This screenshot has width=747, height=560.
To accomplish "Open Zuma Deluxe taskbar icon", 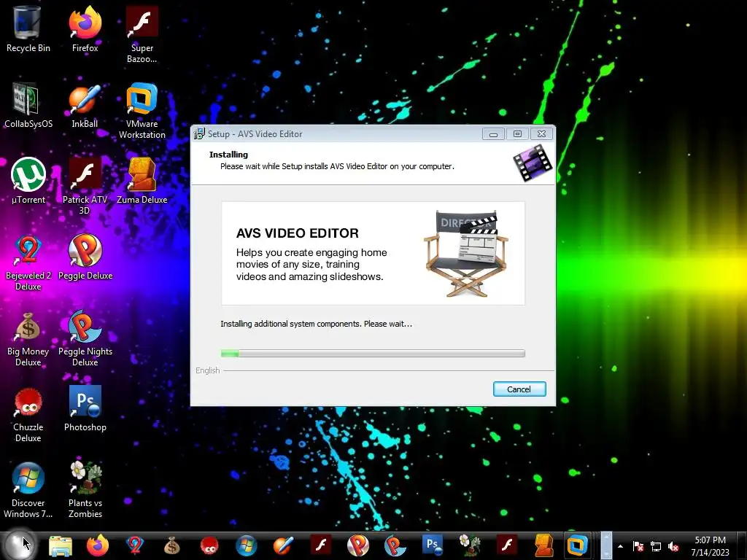I will (x=544, y=545).
